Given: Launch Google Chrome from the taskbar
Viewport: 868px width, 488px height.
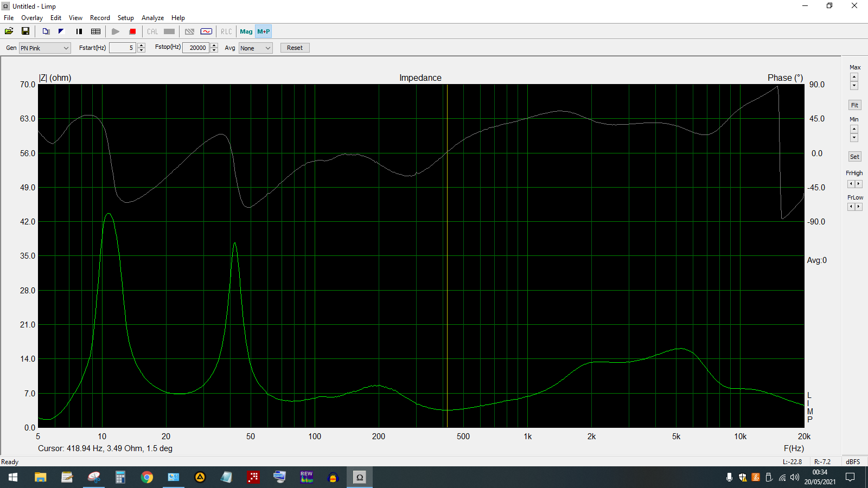Looking at the screenshot, I should (147, 477).
